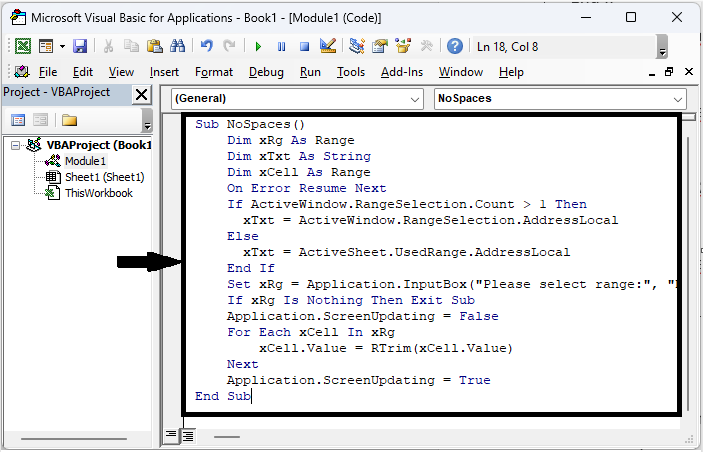Click the Project pane horizontal scrollbar
The image size is (703, 452).
click(x=74, y=439)
